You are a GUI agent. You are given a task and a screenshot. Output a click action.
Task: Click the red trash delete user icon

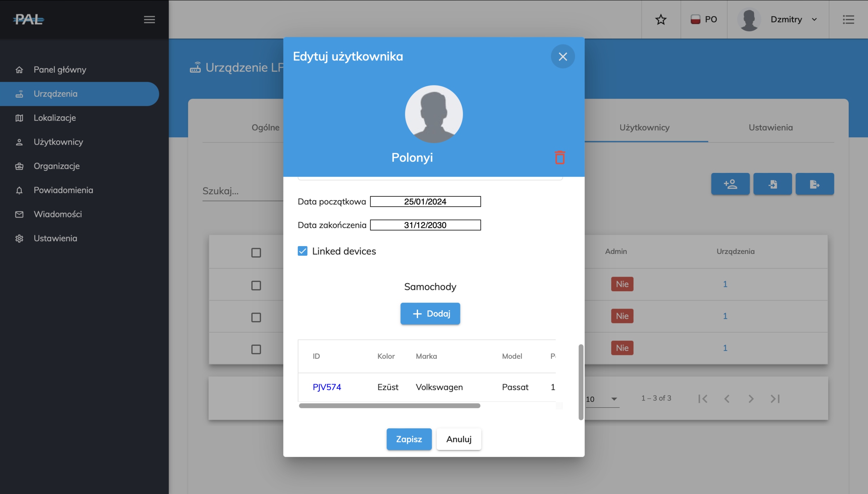(x=560, y=157)
